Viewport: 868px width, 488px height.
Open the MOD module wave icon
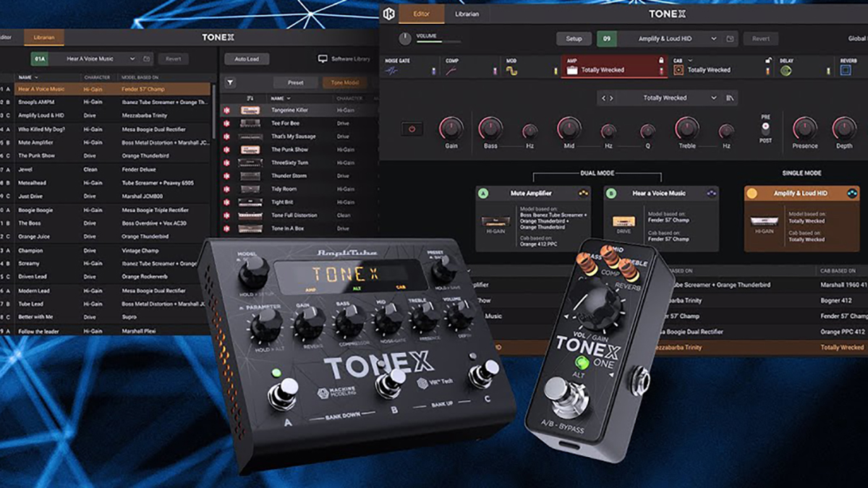point(511,70)
